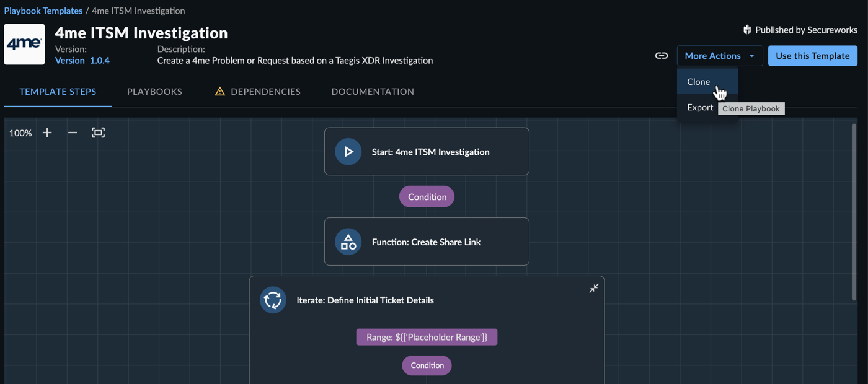Image resolution: width=868 pixels, height=384 pixels.
Task: Click the 4me logo thumbnail
Action: (x=24, y=44)
